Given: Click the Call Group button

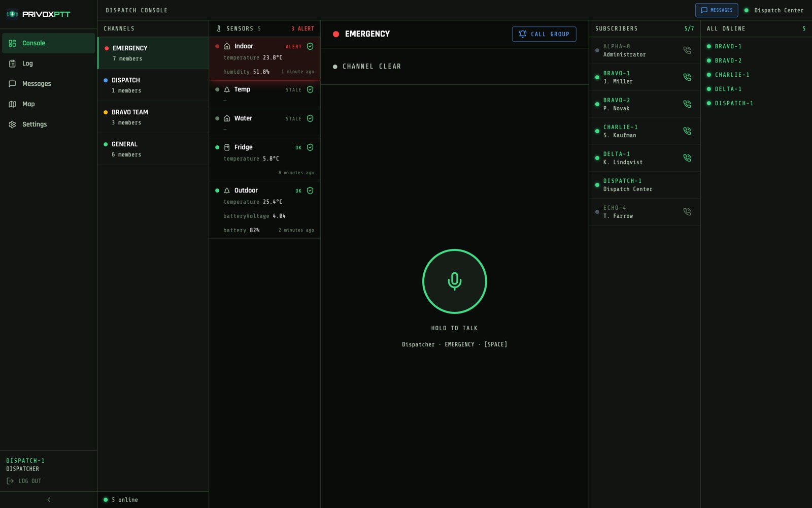Looking at the screenshot, I should pos(544,34).
